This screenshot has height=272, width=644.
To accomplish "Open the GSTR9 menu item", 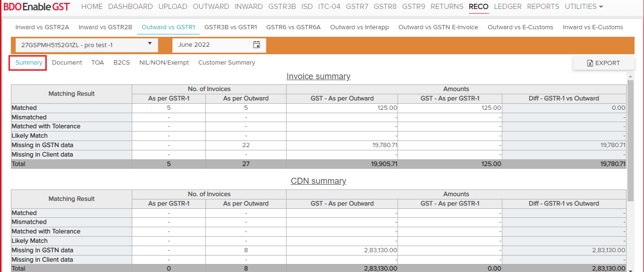I will click(414, 7).
